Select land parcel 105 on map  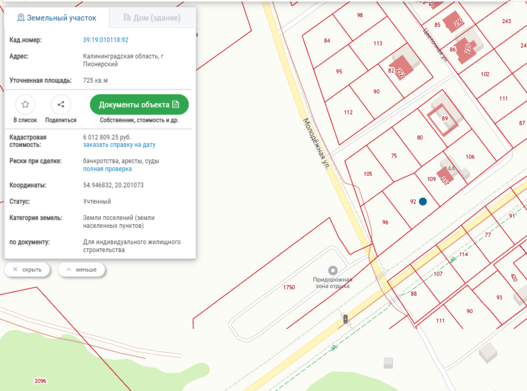pos(368,174)
